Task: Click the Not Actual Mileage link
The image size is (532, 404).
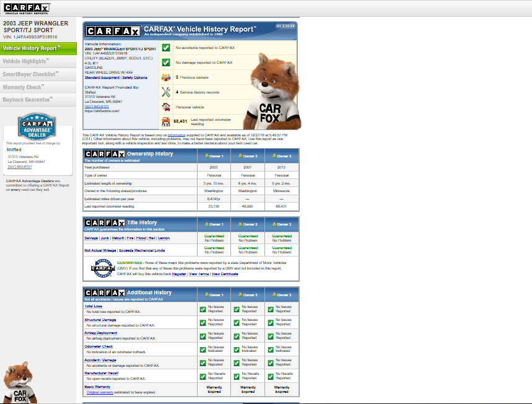Action: point(100,250)
